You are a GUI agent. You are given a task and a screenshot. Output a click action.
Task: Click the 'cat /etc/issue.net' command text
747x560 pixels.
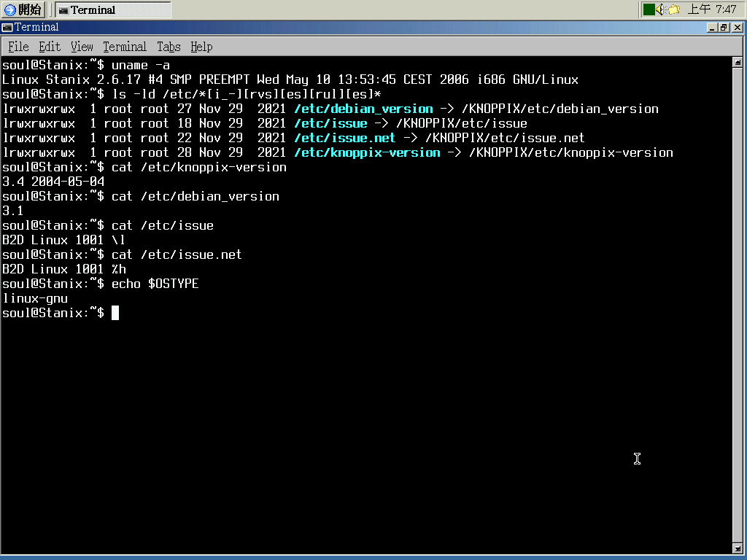[177, 254]
